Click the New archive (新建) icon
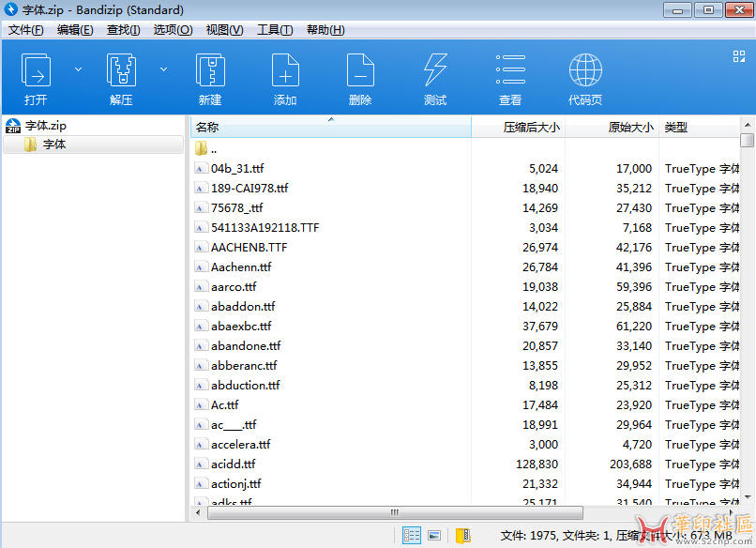Screen dimensions: 756x548 point(210,71)
